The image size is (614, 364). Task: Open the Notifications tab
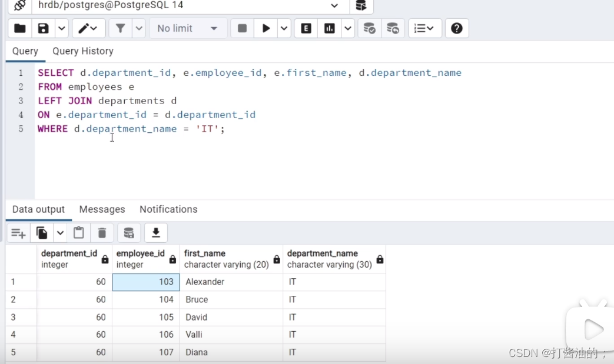[x=168, y=209]
